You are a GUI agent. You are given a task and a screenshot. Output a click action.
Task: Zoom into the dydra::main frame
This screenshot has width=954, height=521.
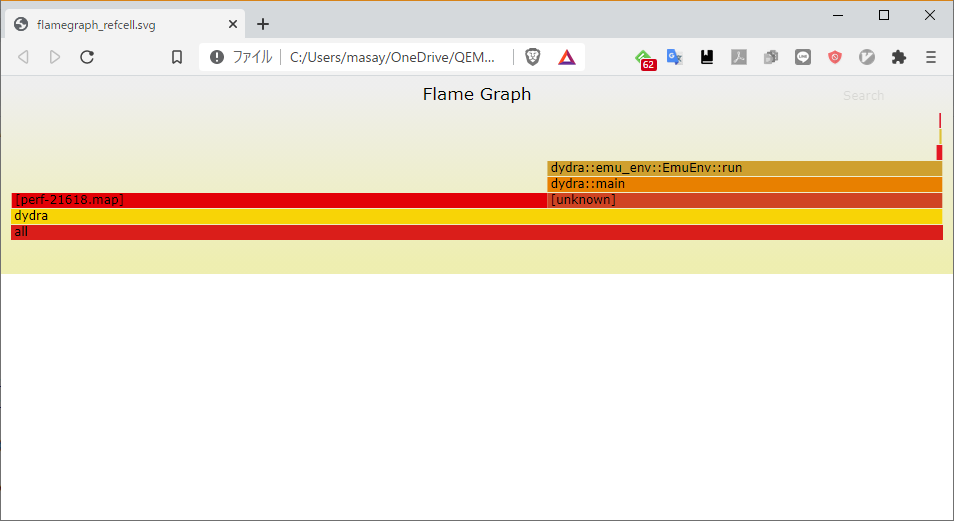(745, 184)
